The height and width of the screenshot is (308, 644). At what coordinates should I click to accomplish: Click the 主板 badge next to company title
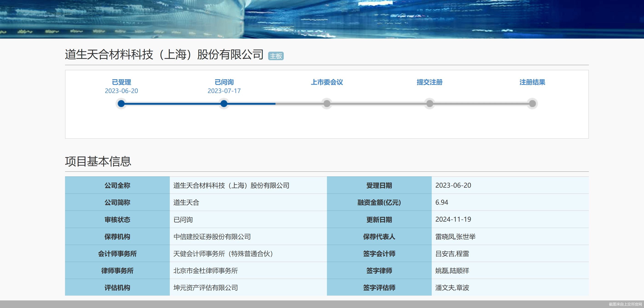[x=276, y=56]
